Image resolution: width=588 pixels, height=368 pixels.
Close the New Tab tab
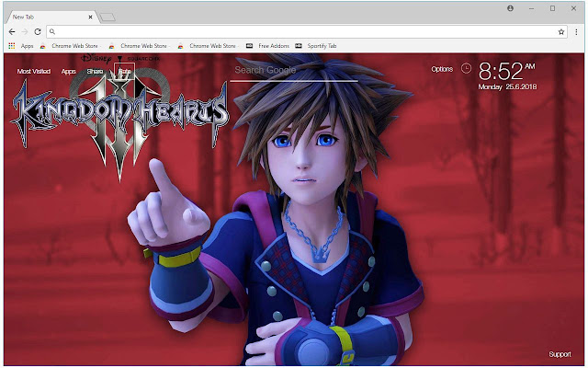pyautogui.click(x=90, y=17)
